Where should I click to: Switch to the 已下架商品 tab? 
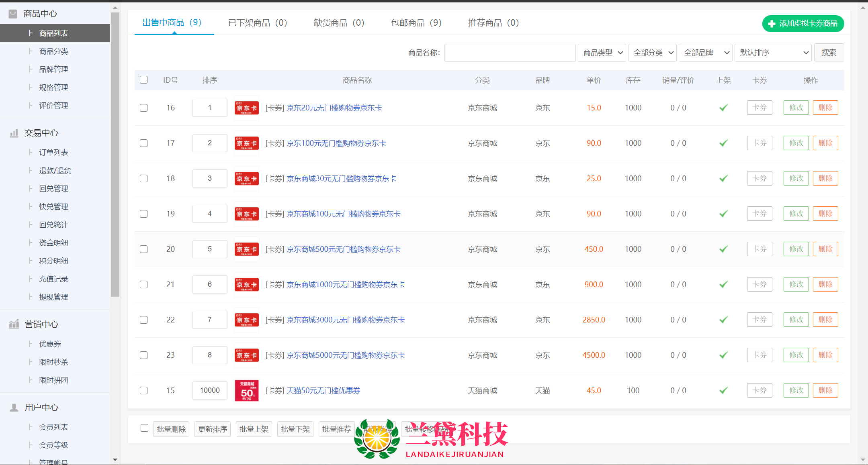click(x=257, y=23)
